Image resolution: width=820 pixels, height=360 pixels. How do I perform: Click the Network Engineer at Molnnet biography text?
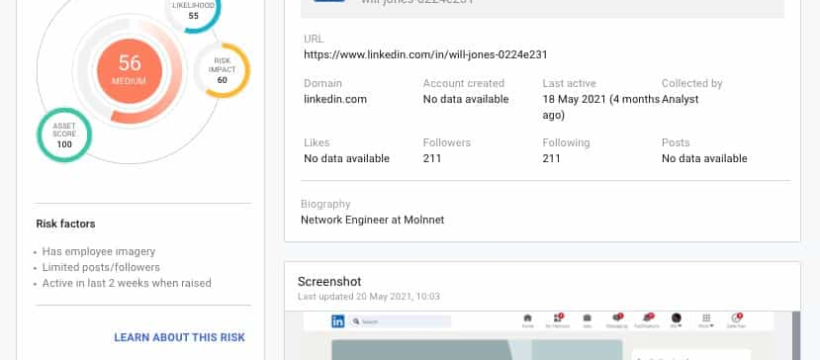tap(372, 220)
